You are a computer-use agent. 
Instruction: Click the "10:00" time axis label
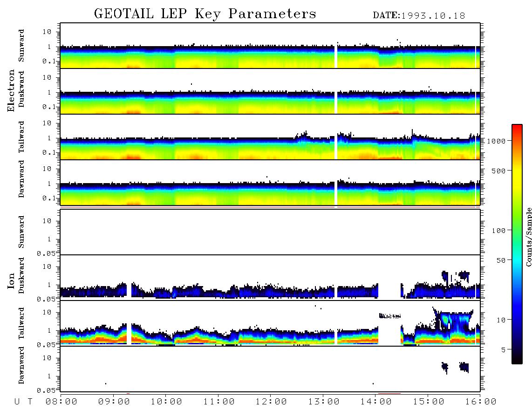[x=166, y=402]
